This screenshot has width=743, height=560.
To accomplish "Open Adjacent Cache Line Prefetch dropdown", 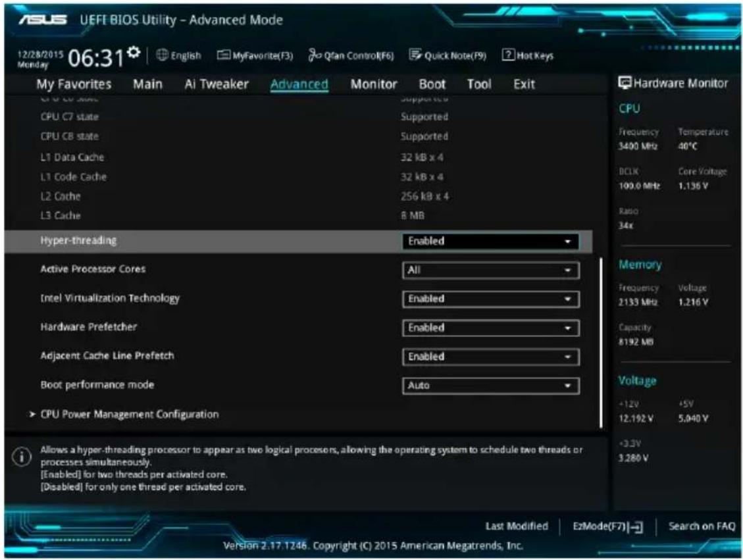I will click(490, 357).
